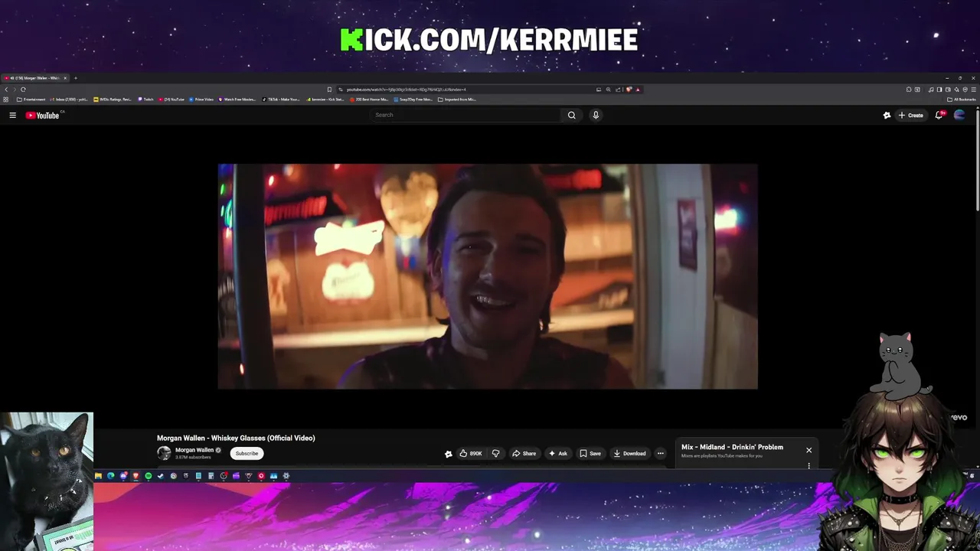Expand the All Bookmarks folder
Image resolution: width=980 pixels, height=551 pixels.
[962, 99]
